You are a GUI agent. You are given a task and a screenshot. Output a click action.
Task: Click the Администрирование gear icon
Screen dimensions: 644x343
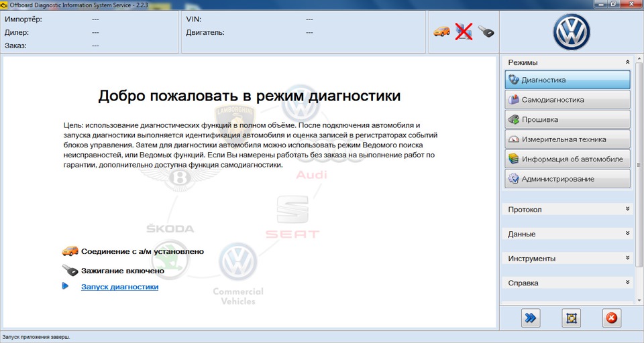[x=513, y=179]
